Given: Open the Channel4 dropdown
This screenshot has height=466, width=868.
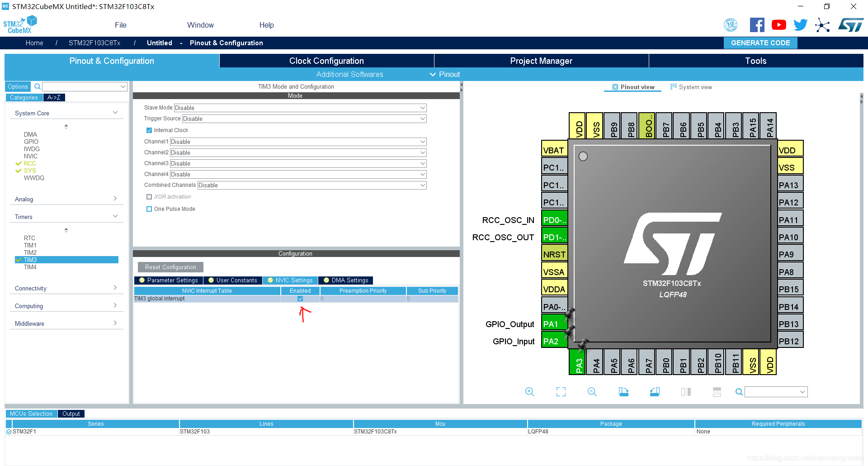Looking at the screenshot, I should pos(298,174).
